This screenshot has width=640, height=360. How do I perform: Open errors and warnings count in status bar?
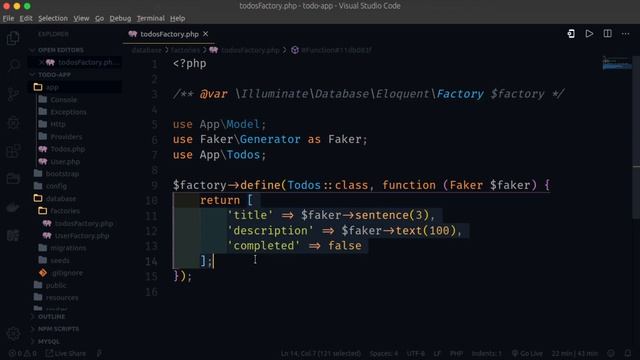coord(22,353)
